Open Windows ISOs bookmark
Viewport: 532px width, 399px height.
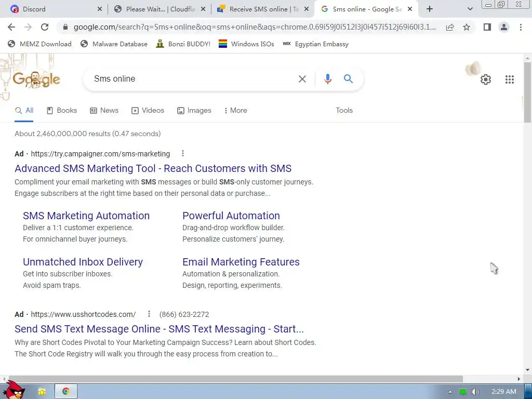(246, 44)
